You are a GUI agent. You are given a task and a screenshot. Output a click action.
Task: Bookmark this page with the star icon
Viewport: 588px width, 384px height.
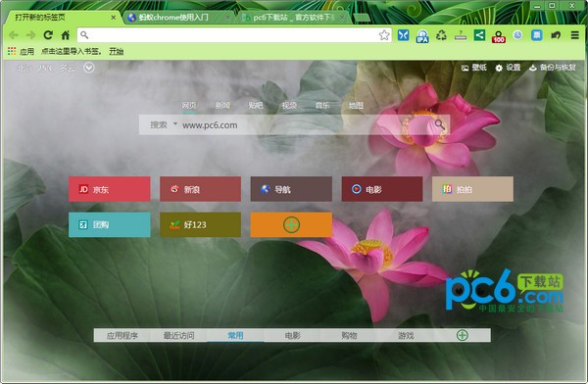[x=384, y=35]
